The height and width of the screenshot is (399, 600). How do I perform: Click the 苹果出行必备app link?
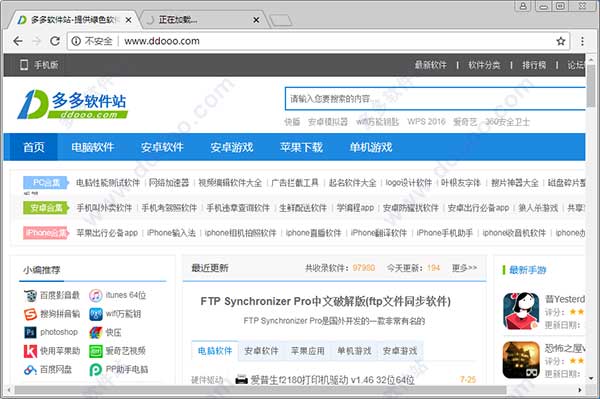point(107,233)
